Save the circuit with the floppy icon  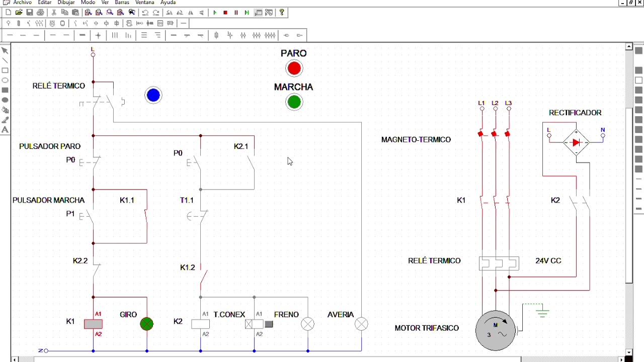(x=30, y=12)
